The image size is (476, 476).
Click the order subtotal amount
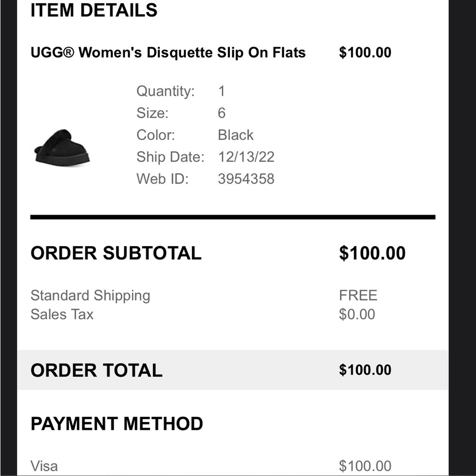(372, 253)
